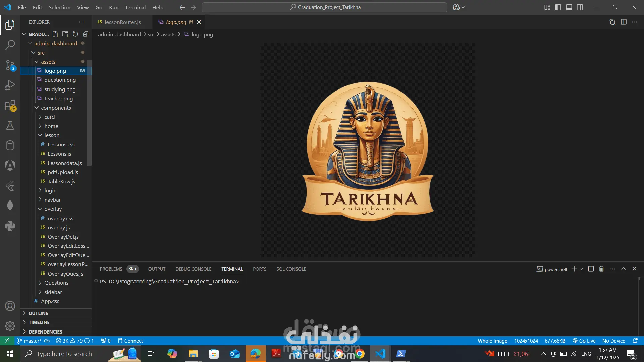This screenshot has height=362, width=644.
Task: Click the master branch indicator
Action: [x=30, y=341]
